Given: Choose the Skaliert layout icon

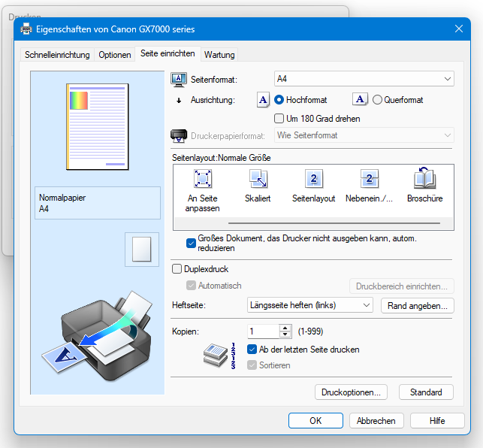Looking at the screenshot, I should pyautogui.click(x=258, y=178).
